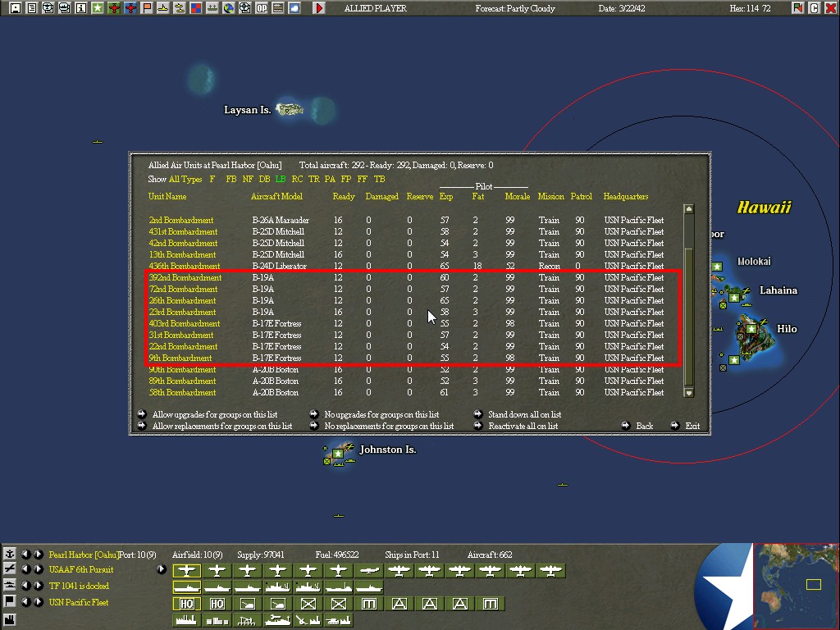
Task: Click the globe icon in top toolbar
Action: click(229, 8)
